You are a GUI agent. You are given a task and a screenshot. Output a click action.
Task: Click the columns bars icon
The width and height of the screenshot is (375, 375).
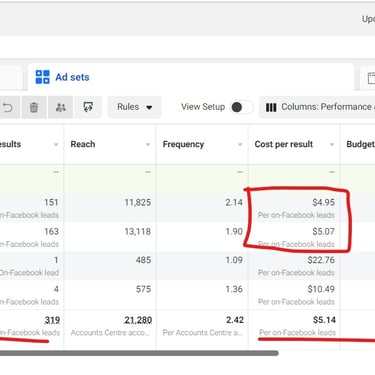[x=271, y=107]
